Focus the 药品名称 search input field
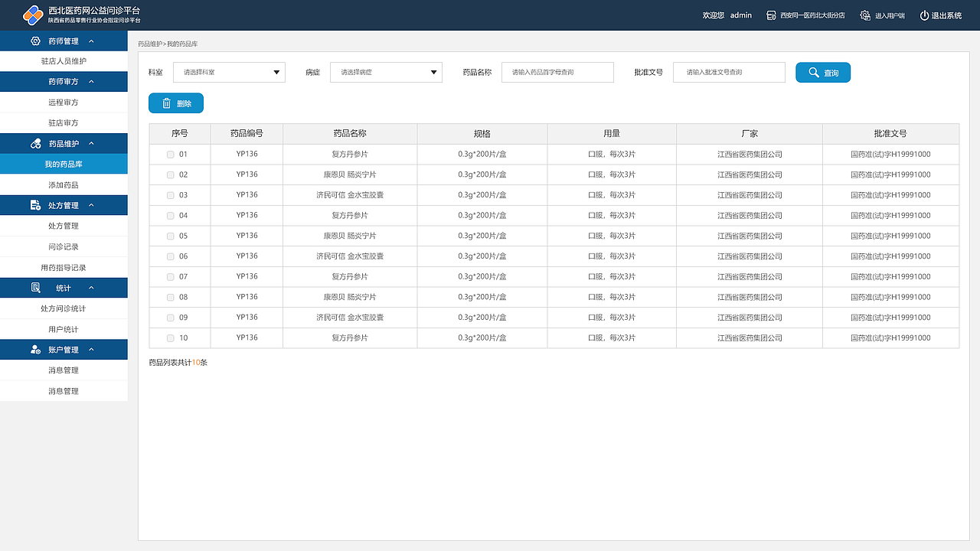Image resolution: width=980 pixels, height=551 pixels. (557, 72)
